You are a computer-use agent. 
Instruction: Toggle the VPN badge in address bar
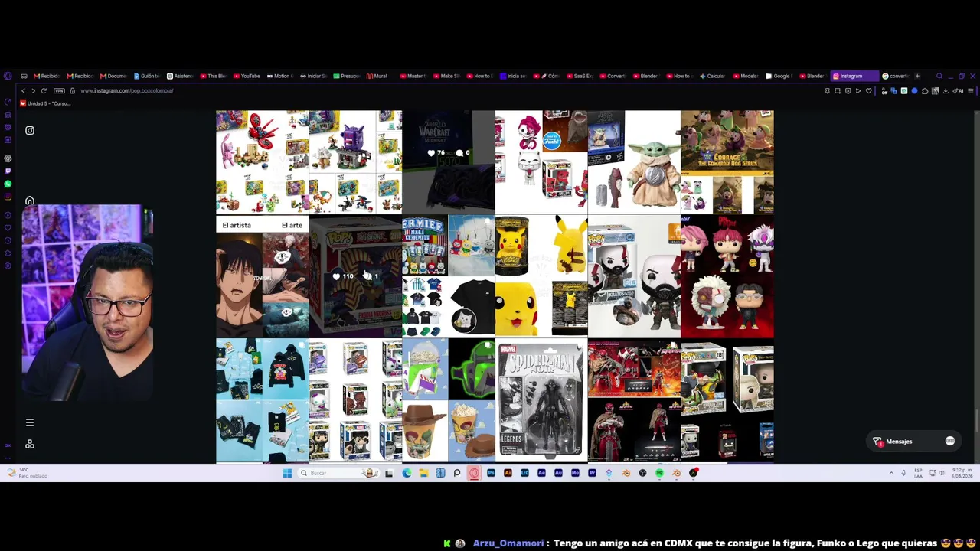pos(59,90)
